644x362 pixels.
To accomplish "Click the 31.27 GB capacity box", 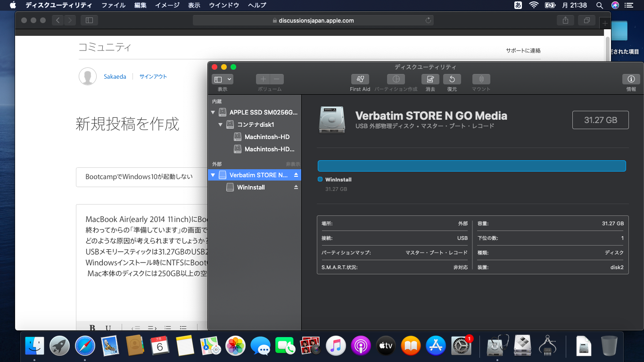I will pos(601,120).
